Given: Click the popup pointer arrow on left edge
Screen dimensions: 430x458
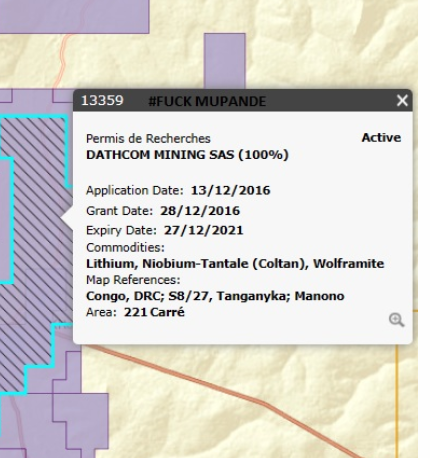Looking at the screenshot, I should 67,217.
